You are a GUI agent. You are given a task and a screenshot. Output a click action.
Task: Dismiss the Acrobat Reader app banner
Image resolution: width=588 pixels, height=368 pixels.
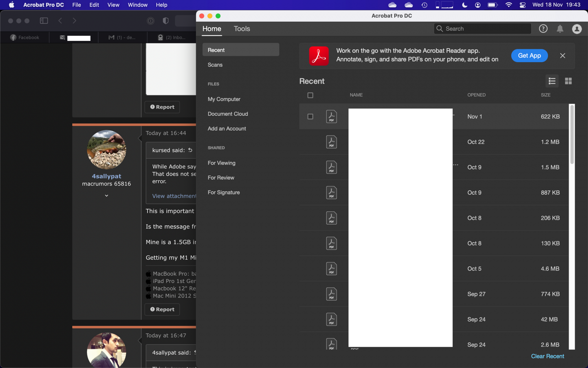pos(562,56)
